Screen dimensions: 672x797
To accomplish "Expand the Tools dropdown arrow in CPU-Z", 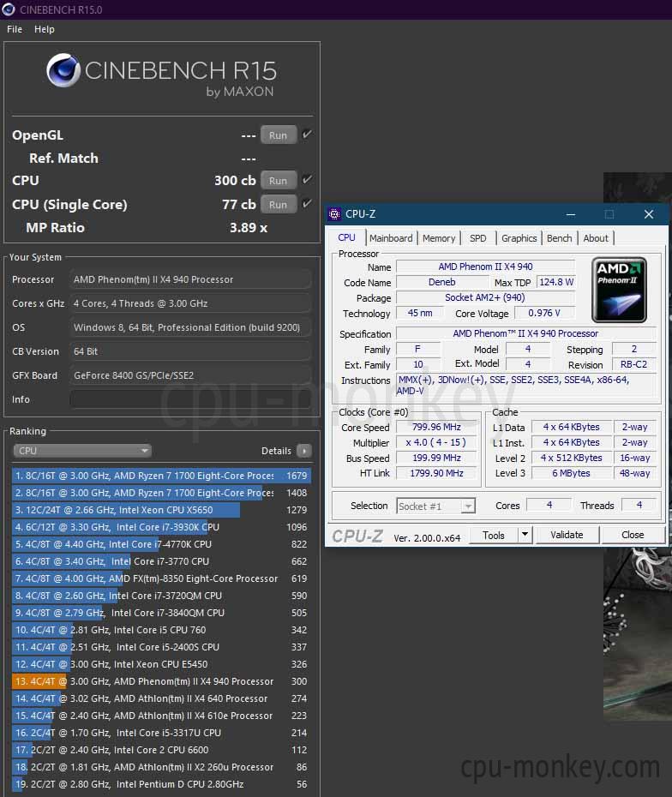I will tap(525, 535).
